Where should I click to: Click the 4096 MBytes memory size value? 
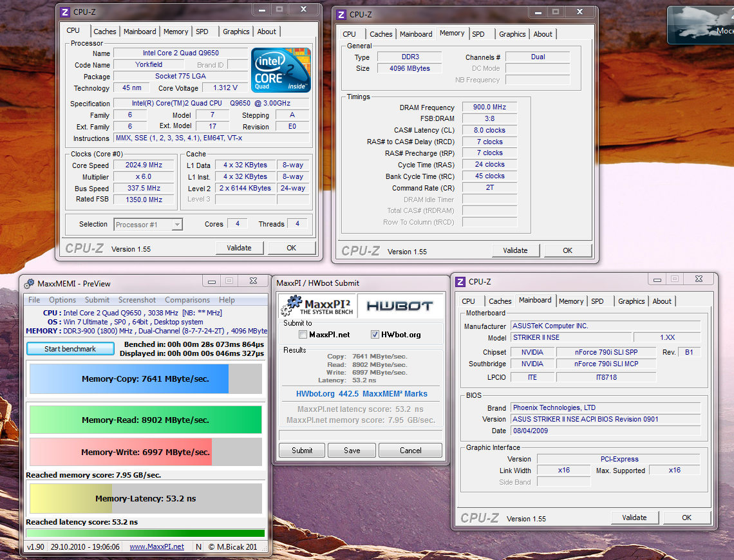409,68
